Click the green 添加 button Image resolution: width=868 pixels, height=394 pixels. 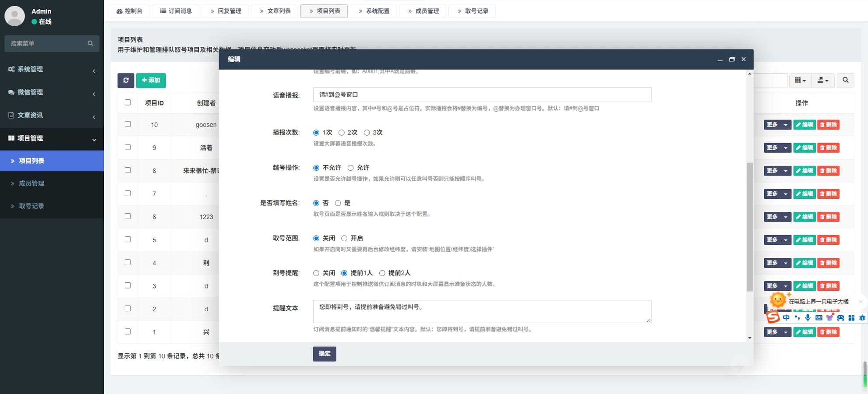151,80
